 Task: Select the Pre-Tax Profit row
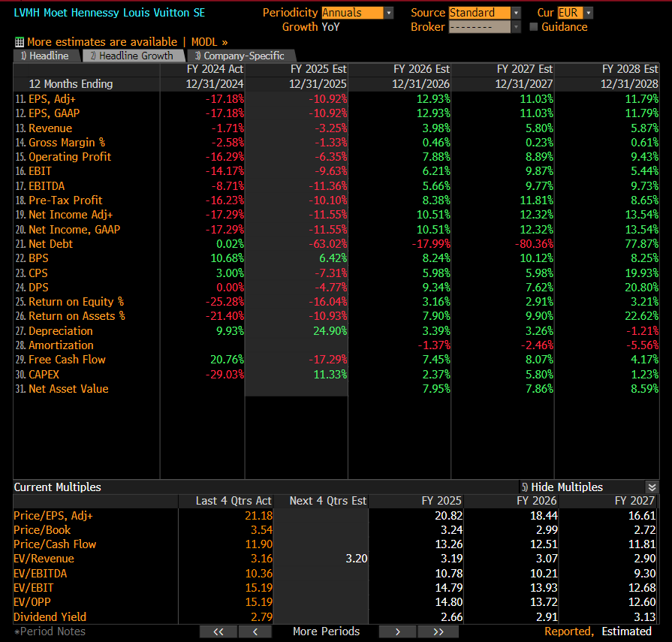65,200
